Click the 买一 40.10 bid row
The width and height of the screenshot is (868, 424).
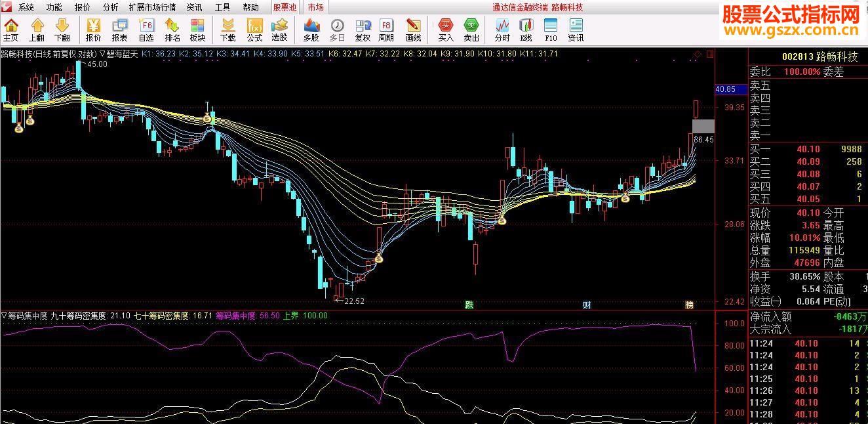pos(808,149)
